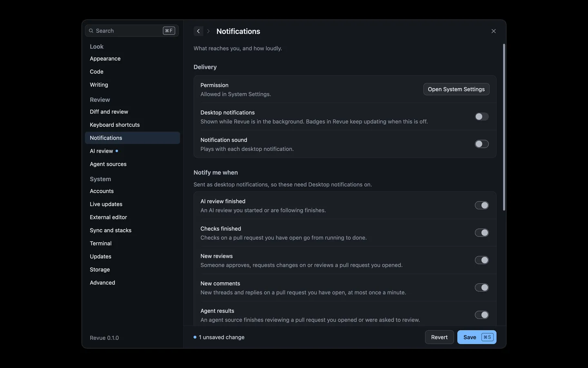Open the Appearance settings page
This screenshot has width=588, height=368.
[132, 58]
